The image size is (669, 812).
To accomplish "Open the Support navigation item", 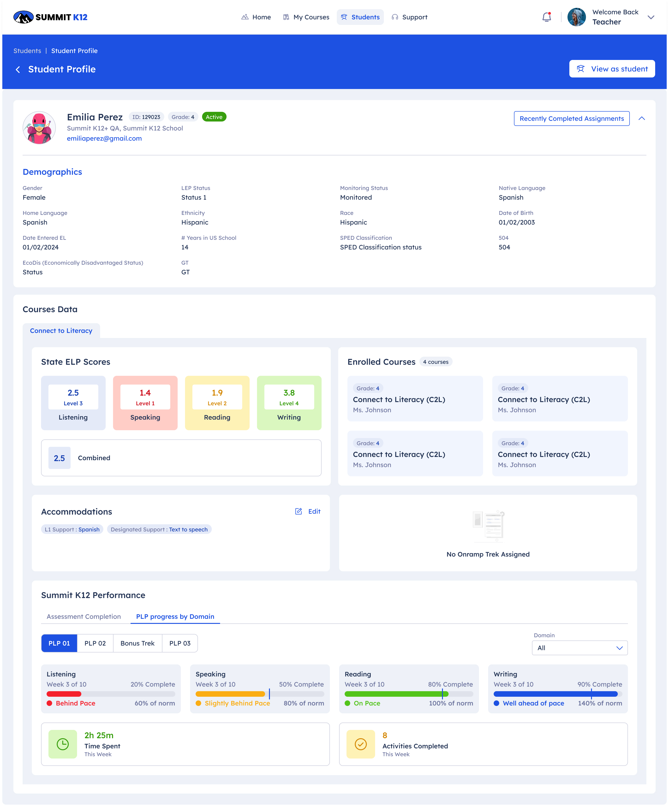I will 409,17.
